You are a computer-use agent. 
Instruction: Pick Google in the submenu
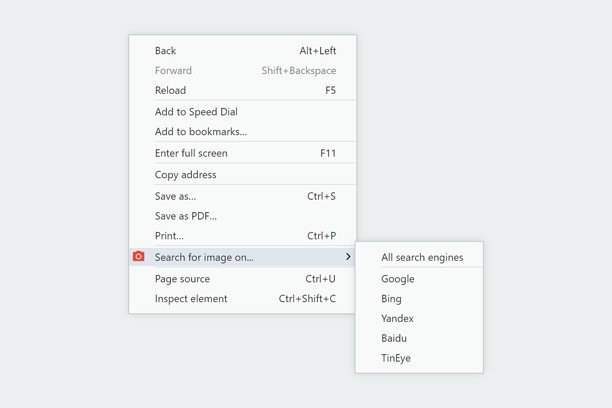point(397,279)
